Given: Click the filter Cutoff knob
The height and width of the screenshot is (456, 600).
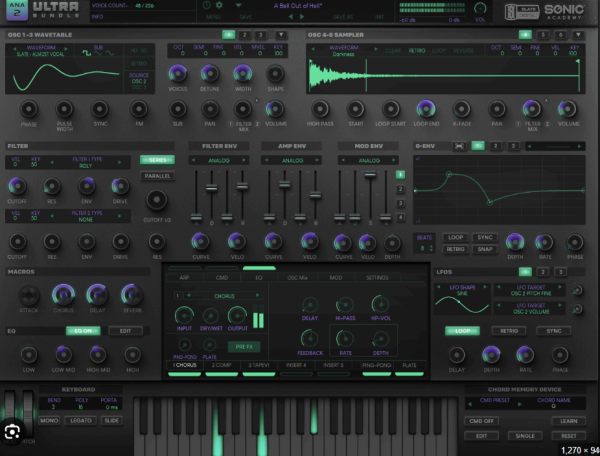Looking at the screenshot, I should click(x=16, y=187).
